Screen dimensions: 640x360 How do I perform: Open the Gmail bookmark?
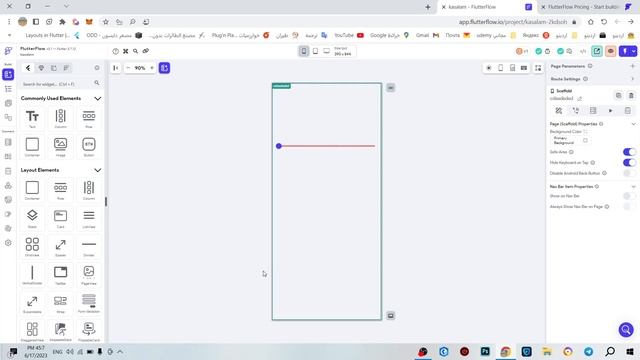427,36
